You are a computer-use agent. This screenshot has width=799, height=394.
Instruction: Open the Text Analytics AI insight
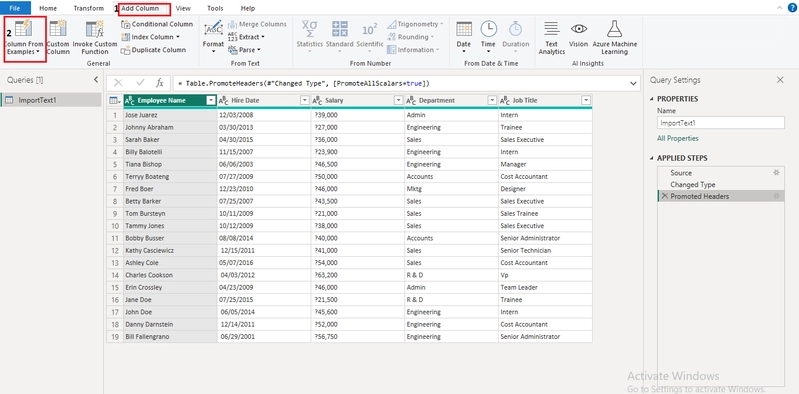551,29
